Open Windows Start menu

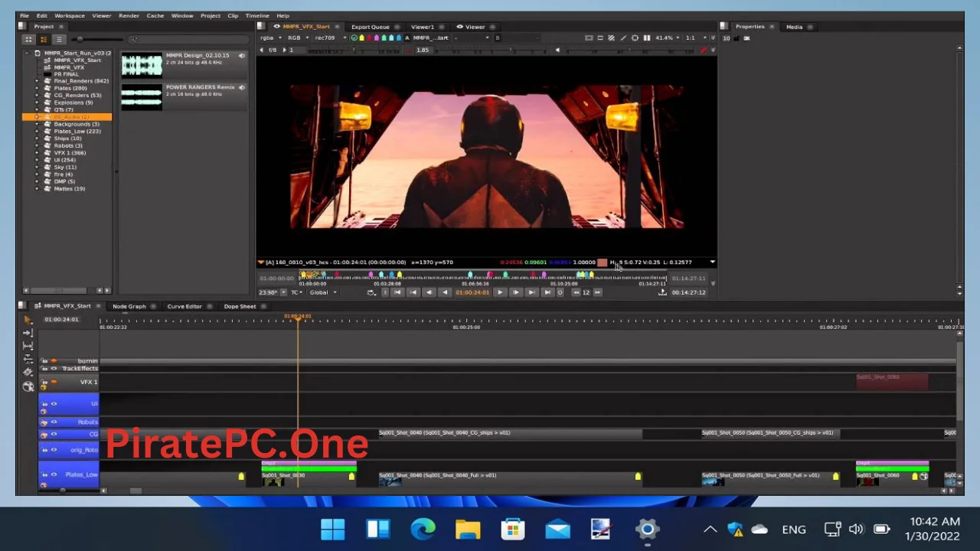coord(332,529)
